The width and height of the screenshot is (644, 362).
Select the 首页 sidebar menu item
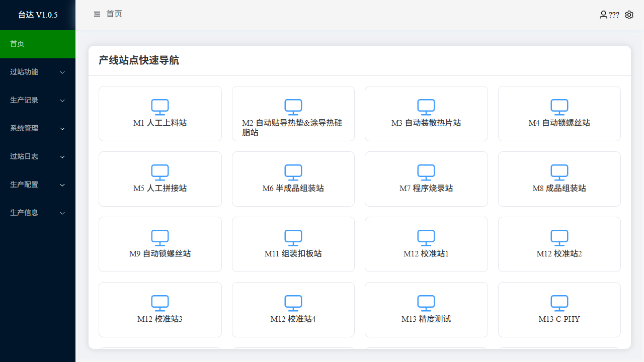[38, 44]
